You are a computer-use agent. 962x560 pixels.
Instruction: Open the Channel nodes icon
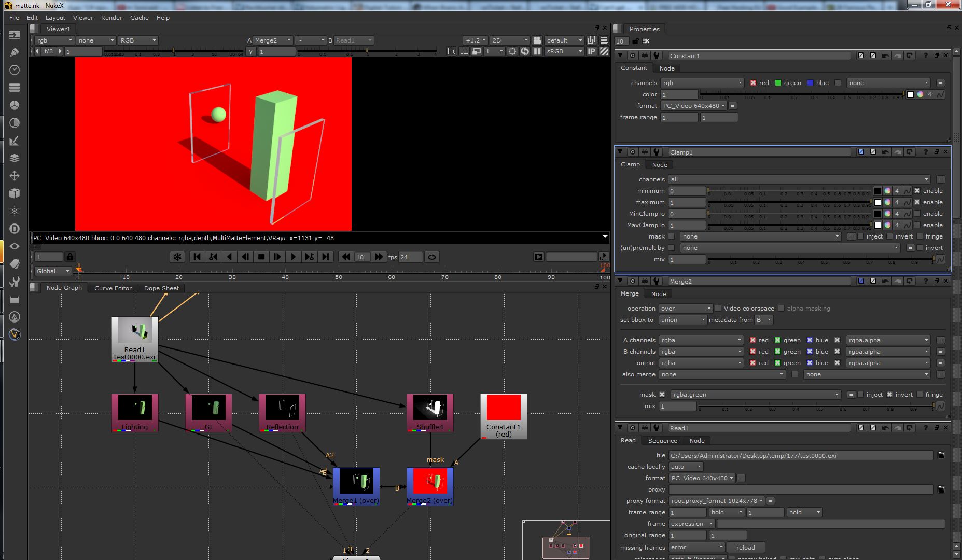pyautogui.click(x=15, y=88)
